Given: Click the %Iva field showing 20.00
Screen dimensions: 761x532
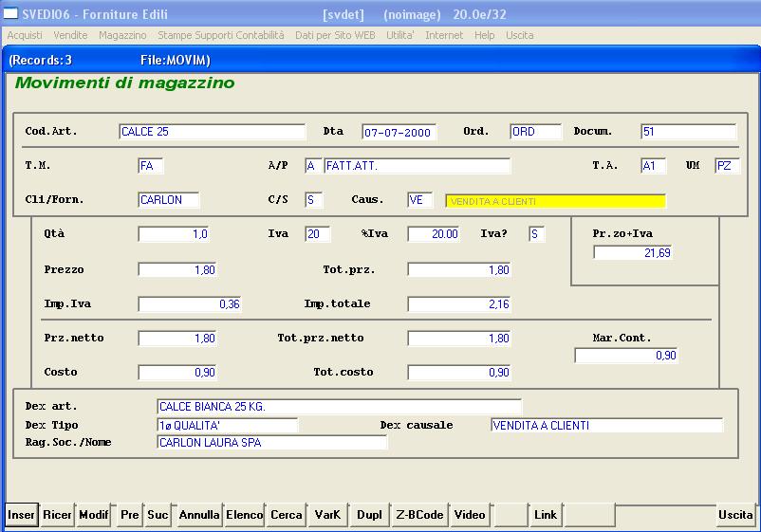Looking at the screenshot, I should pyautogui.click(x=434, y=234).
